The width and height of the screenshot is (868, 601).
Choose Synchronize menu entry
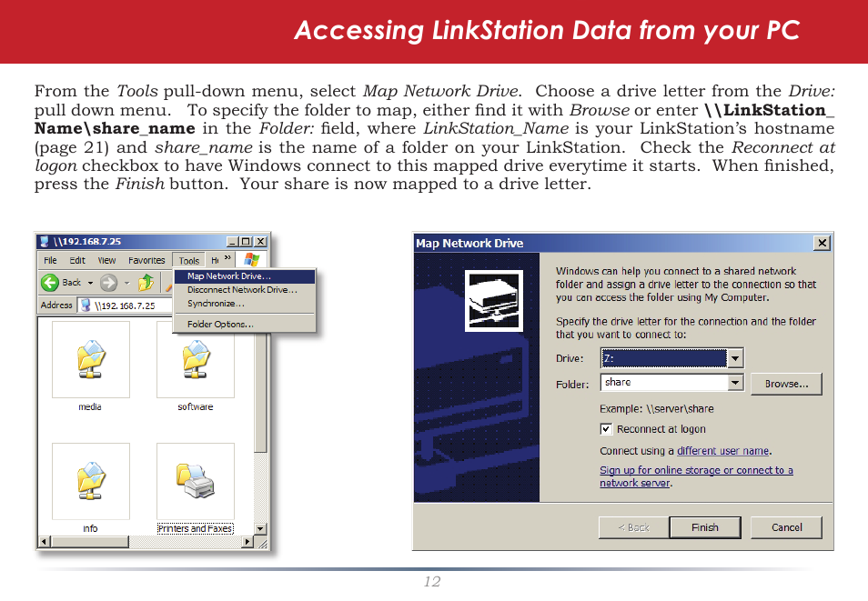pyautogui.click(x=245, y=304)
